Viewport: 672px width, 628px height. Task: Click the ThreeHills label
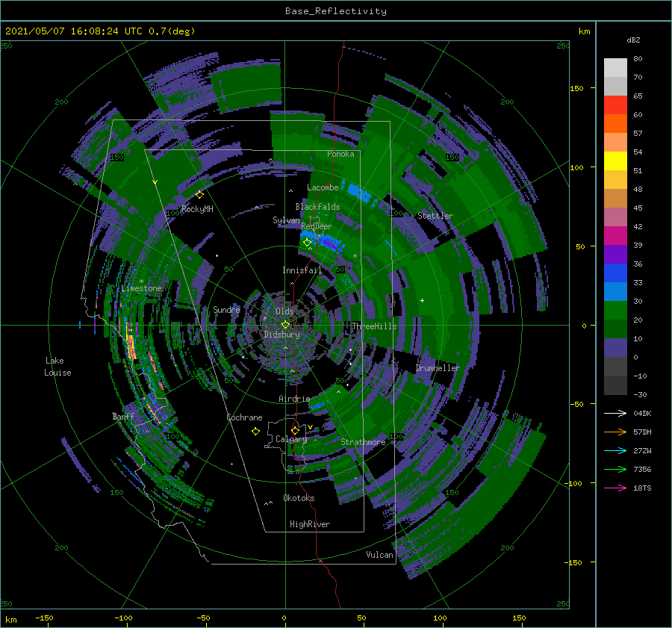coord(374,326)
